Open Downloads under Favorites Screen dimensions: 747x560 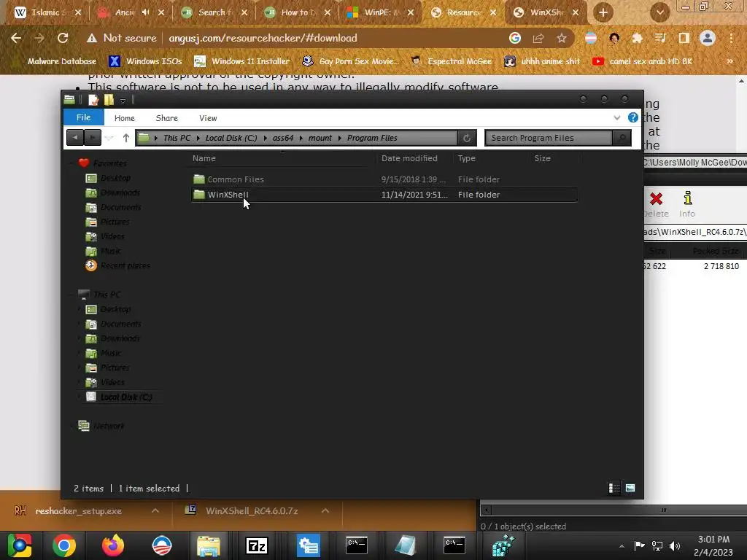coord(120,192)
